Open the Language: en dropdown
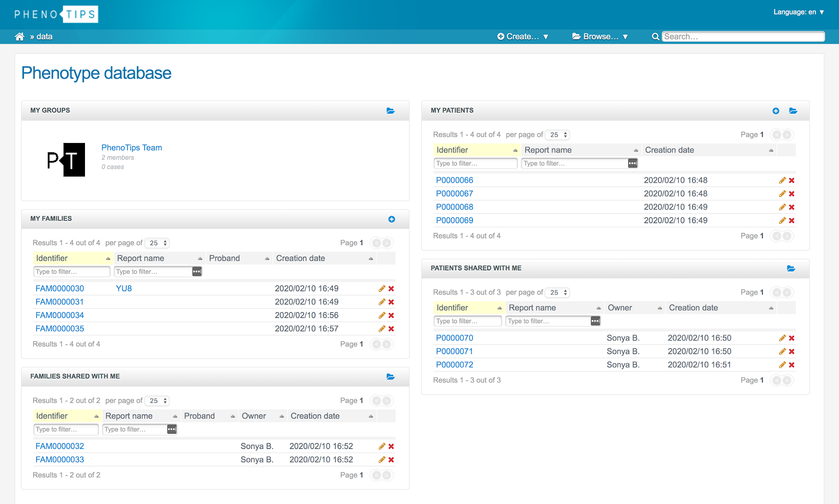The image size is (839, 504). 799,12
